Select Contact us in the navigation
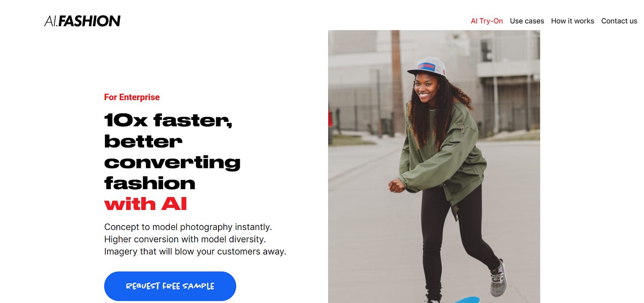Screen dimensions: 644x303 [619, 21]
